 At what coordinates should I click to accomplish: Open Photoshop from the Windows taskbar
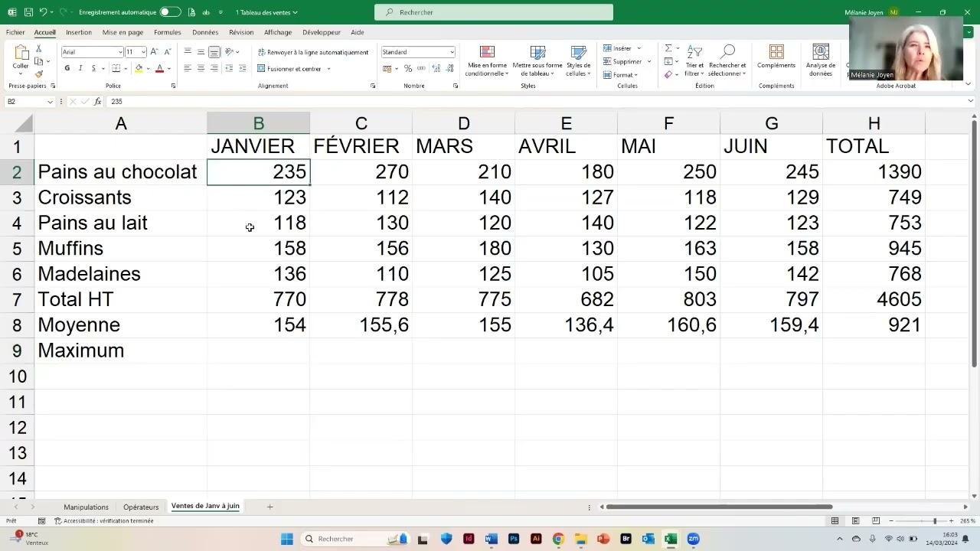pyautogui.click(x=514, y=539)
